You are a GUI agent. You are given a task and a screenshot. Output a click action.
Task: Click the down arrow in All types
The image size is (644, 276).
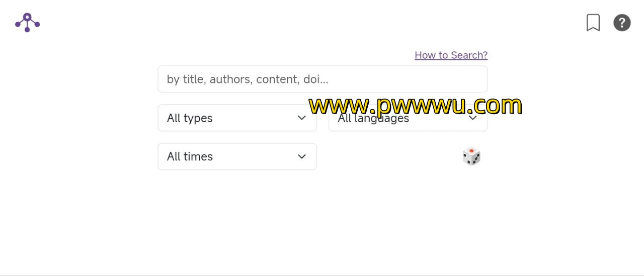[x=302, y=118]
